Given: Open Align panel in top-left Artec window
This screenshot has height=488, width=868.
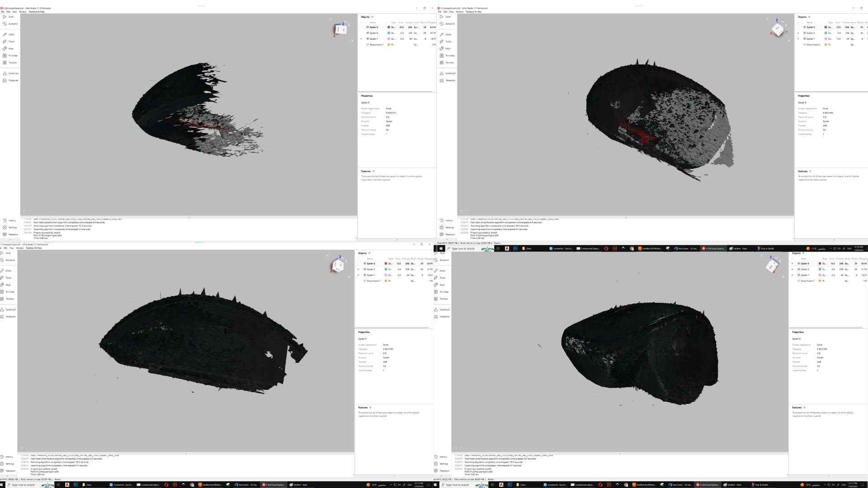Looking at the screenshot, I should click(9, 48).
